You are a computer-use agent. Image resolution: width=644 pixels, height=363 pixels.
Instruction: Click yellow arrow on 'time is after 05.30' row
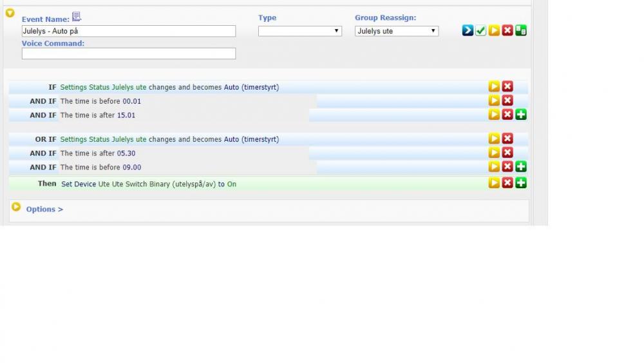(494, 153)
